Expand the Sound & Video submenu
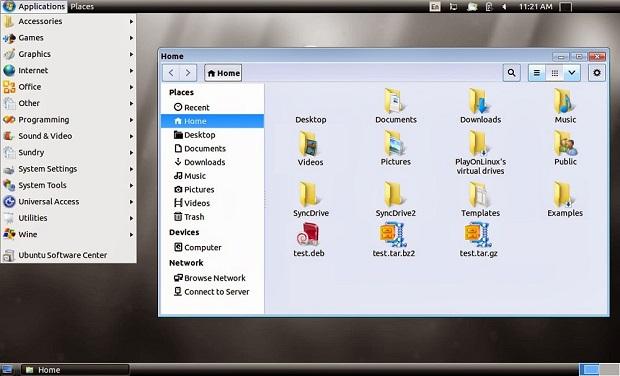Viewport: 620px width, 376px height. coord(68,136)
